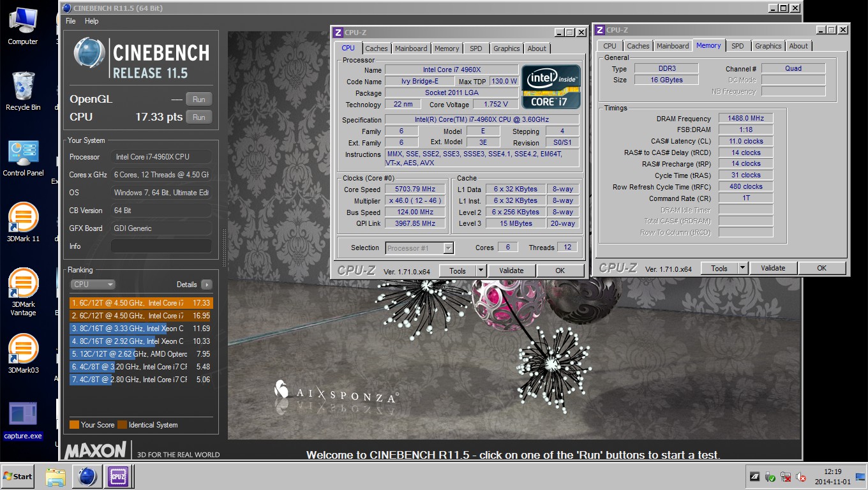
Task: Select the 4C/8T @ 2.80 GHz ranking row
Action: click(141, 380)
